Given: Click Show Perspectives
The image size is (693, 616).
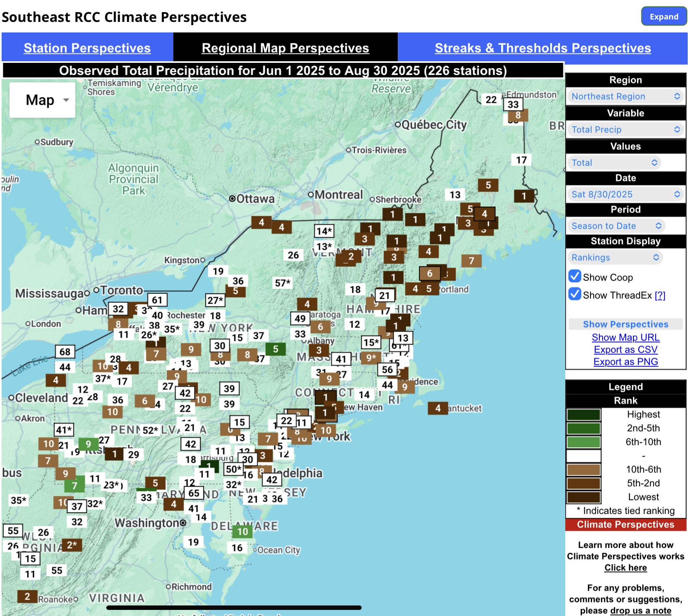Looking at the screenshot, I should tap(625, 324).
